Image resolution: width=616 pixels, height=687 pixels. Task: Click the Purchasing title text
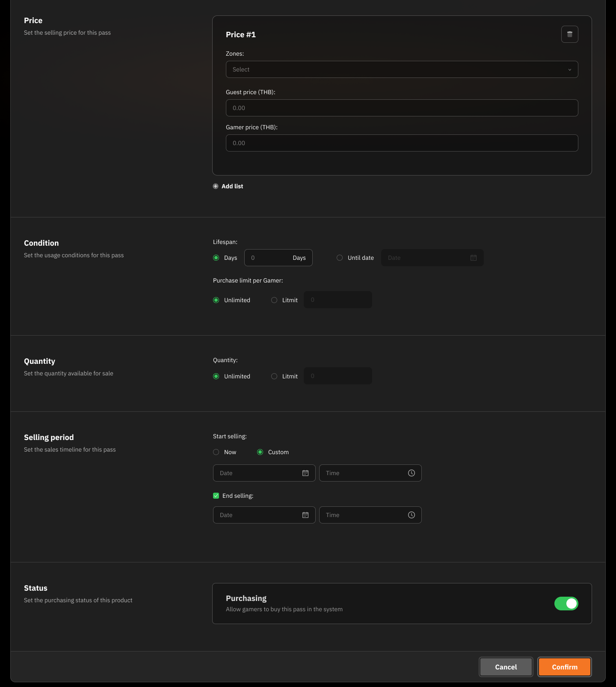(x=246, y=598)
